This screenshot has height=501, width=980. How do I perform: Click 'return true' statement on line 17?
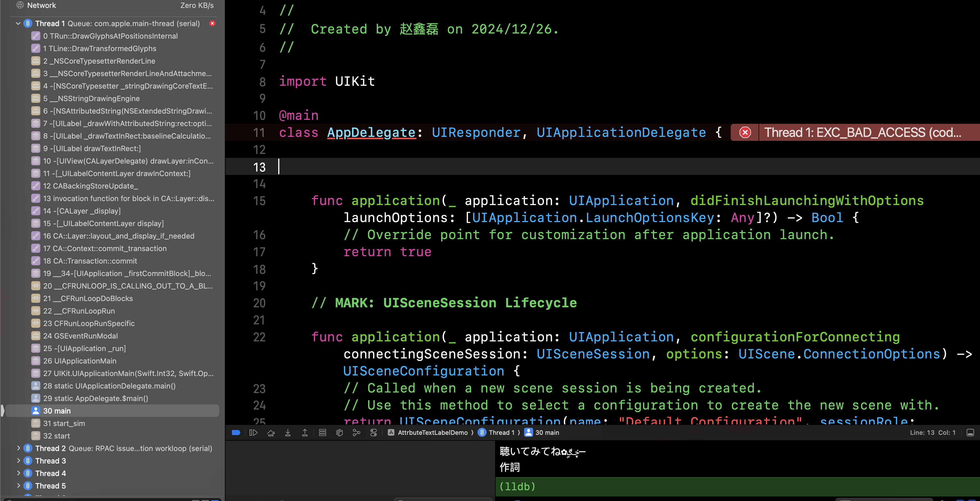click(x=387, y=252)
